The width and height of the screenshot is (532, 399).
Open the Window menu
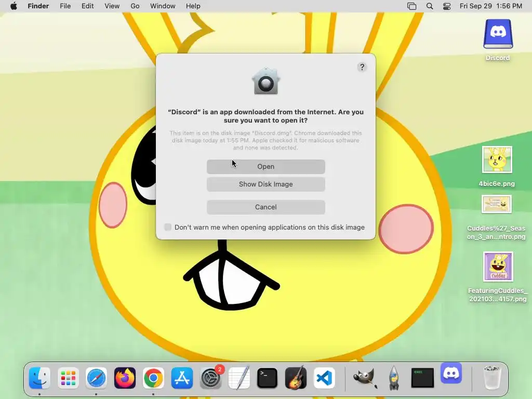(x=163, y=6)
